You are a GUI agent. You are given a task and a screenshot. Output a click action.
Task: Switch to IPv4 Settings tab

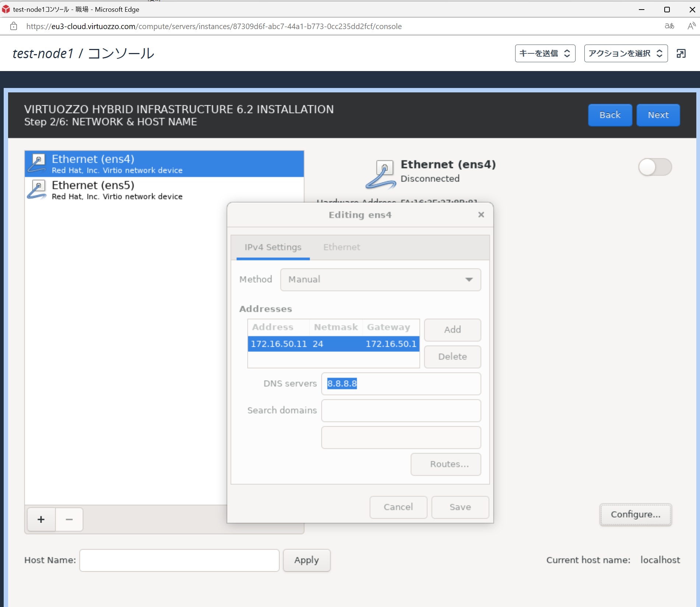pyautogui.click(x=273, y=247)
